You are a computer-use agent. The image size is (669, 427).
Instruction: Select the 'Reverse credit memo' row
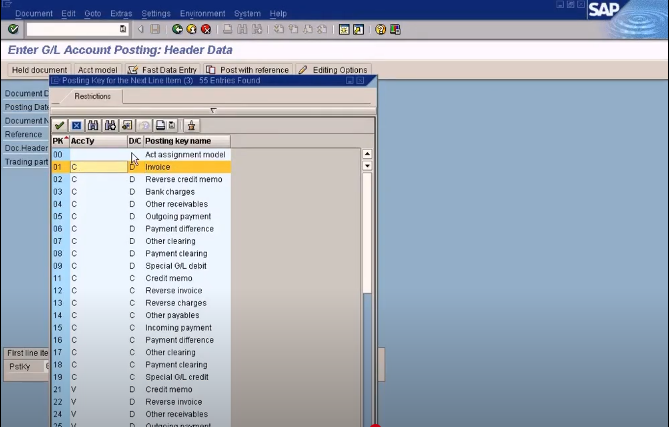pos(141,179)
